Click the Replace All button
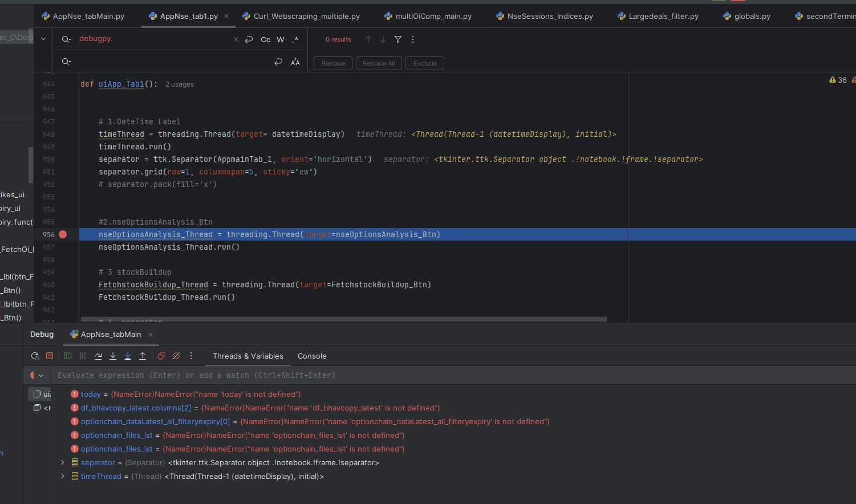 tap(379, 63)
